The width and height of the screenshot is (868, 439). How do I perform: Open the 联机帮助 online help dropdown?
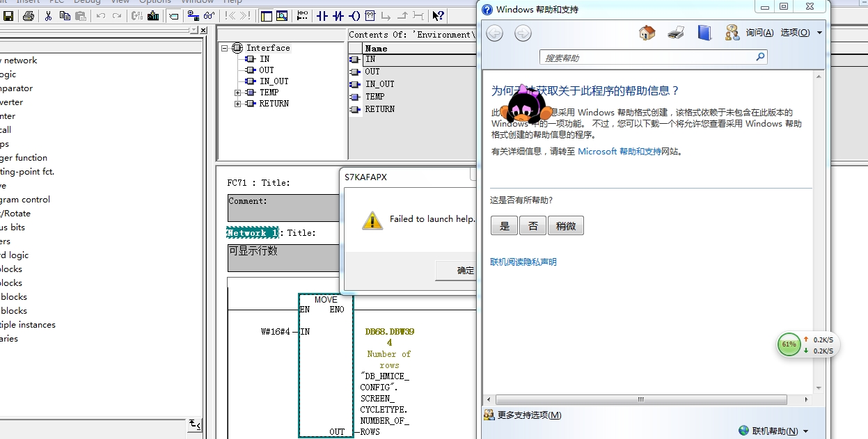775,431
